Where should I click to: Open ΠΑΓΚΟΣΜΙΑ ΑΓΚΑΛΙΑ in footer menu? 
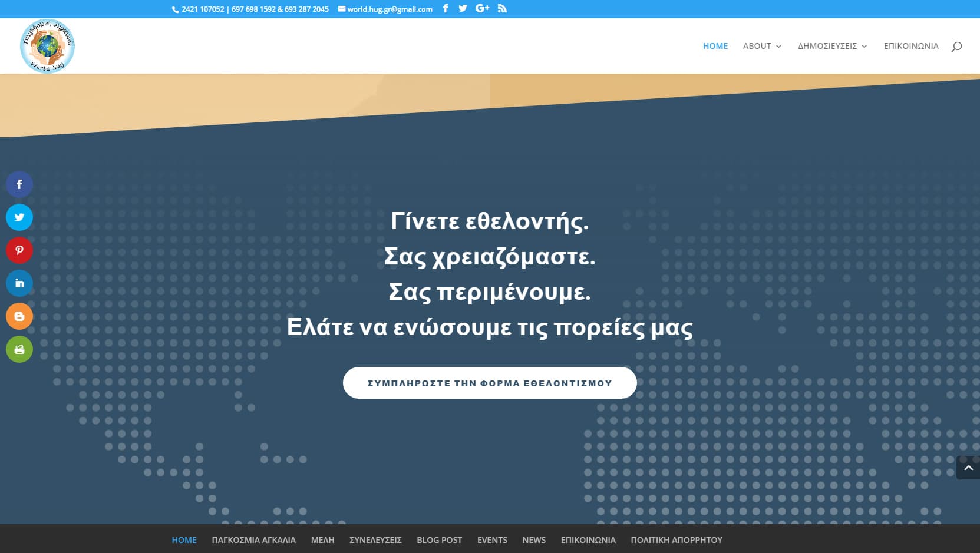[254, 540]
